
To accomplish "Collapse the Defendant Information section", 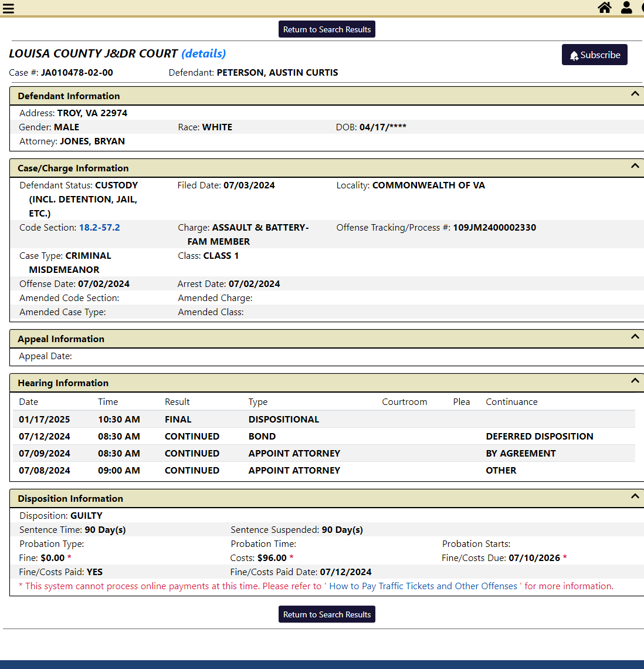I will (635, 94).
